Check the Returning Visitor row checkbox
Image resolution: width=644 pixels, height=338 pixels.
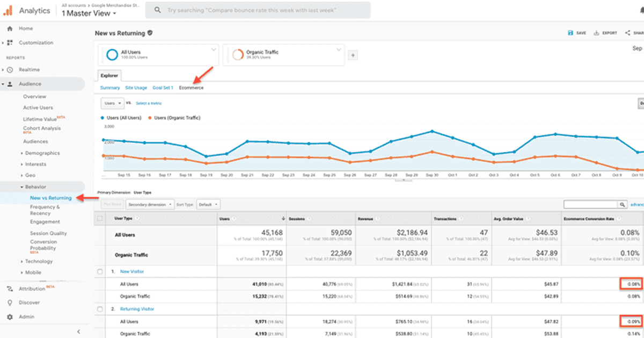tap(100, 309)
